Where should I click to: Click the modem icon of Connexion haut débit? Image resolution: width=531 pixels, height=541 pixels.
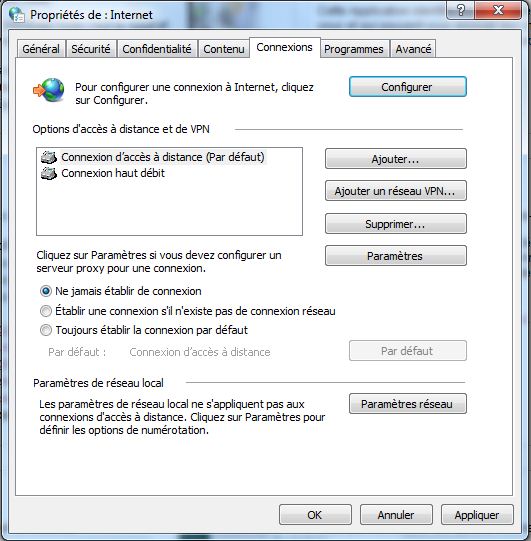coord(49,173)
